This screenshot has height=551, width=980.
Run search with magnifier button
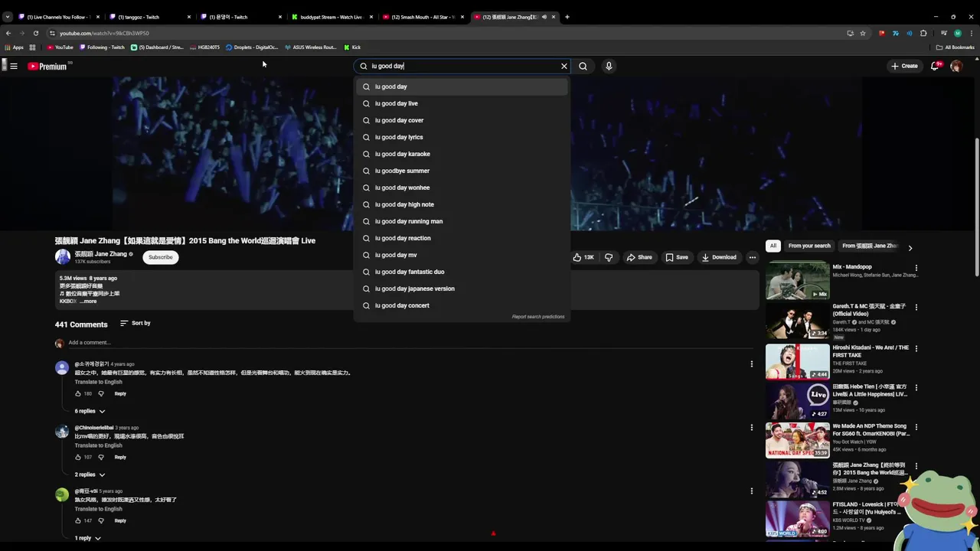tap(583, 67)
